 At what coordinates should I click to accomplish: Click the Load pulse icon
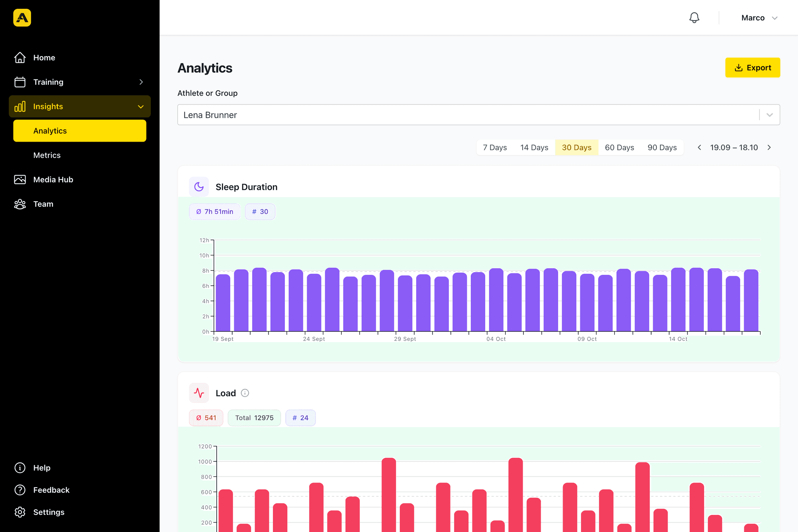tap(199, 393)
